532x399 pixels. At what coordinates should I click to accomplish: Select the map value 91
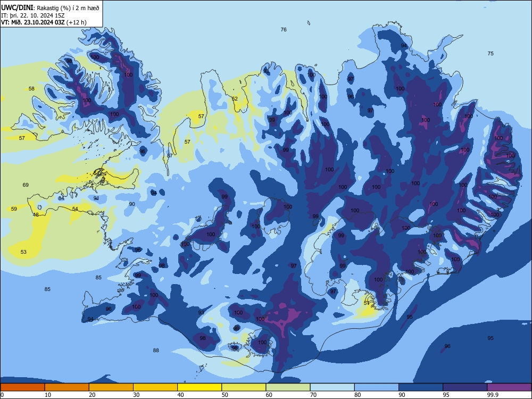pos(96,198)
